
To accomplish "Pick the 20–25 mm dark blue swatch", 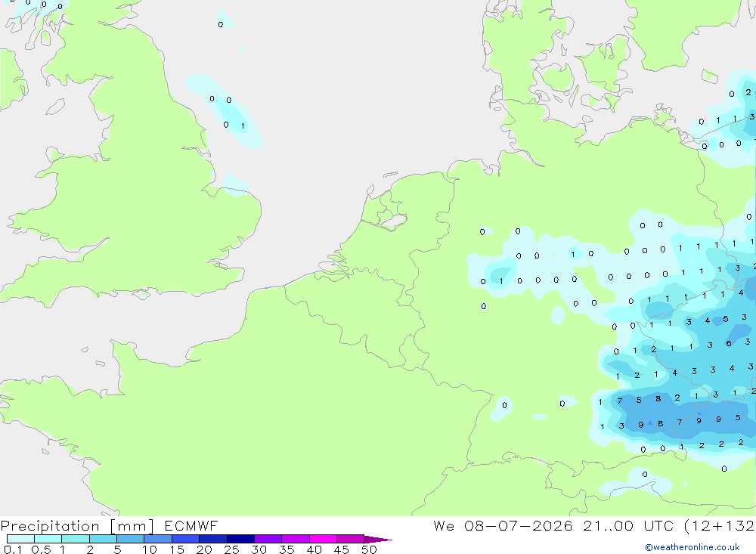I will (x=212, y=539).
